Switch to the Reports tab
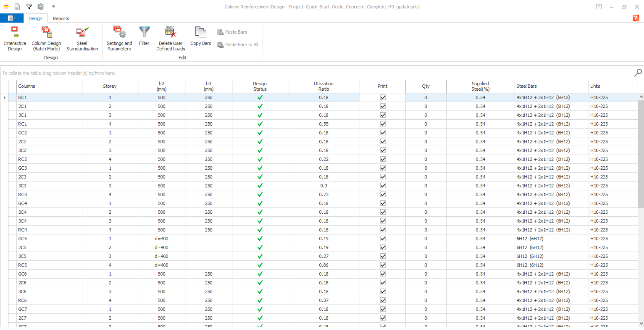Viewport: 644px width, 330px height. click(x=61, y=18)
